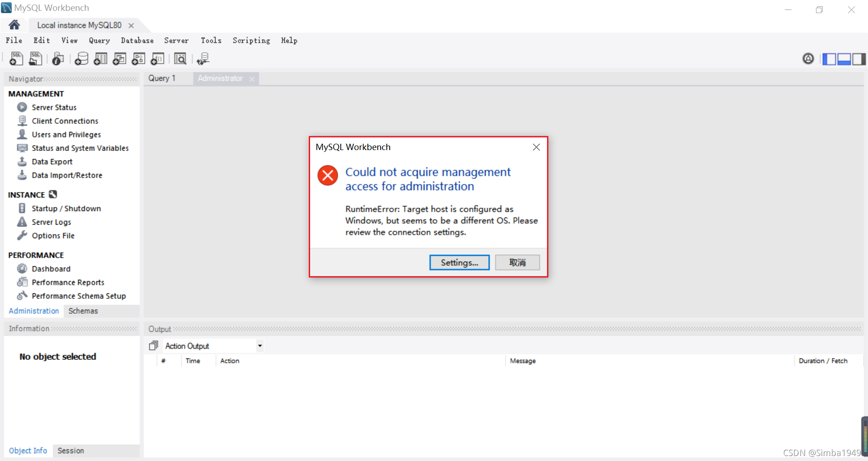Open performance Dashboard
The height and width of the screenshot is (461, 868).
click(x=51, y=268)
